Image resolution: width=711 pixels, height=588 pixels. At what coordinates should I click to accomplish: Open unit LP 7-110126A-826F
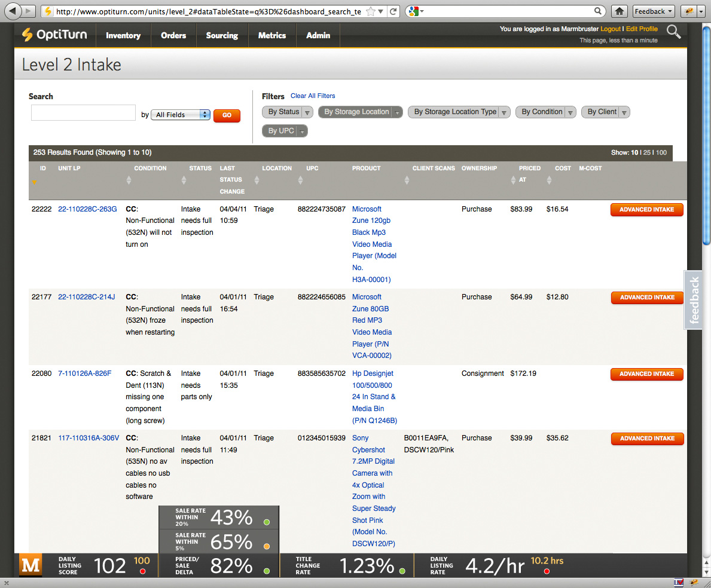pos(85,373)
